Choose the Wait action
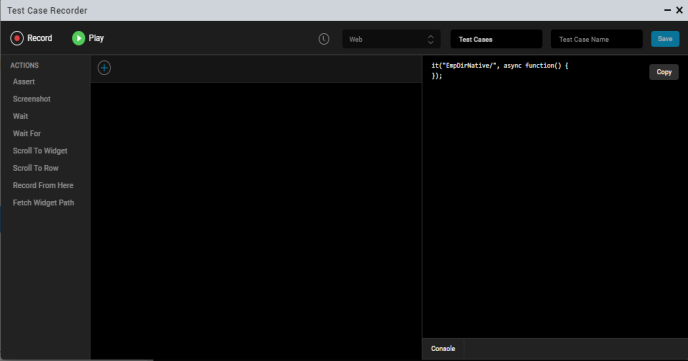 click(x=21, y=116)
